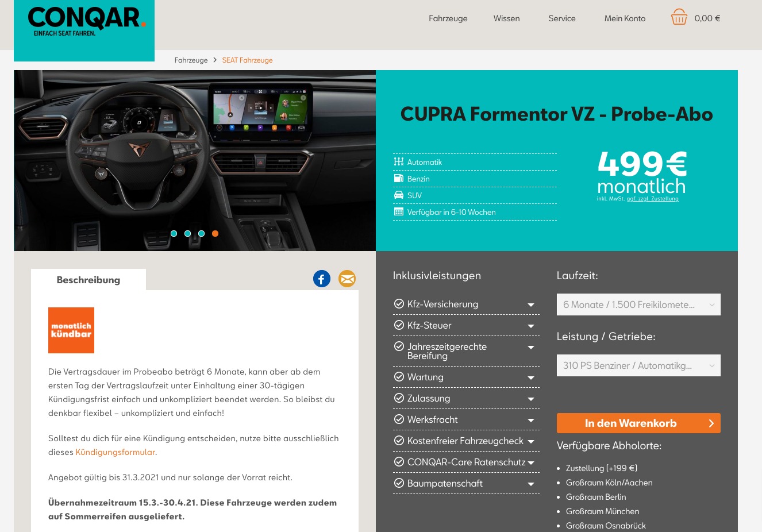Share on Facebook icon
The image size is (762, 532).
point(322,279)
